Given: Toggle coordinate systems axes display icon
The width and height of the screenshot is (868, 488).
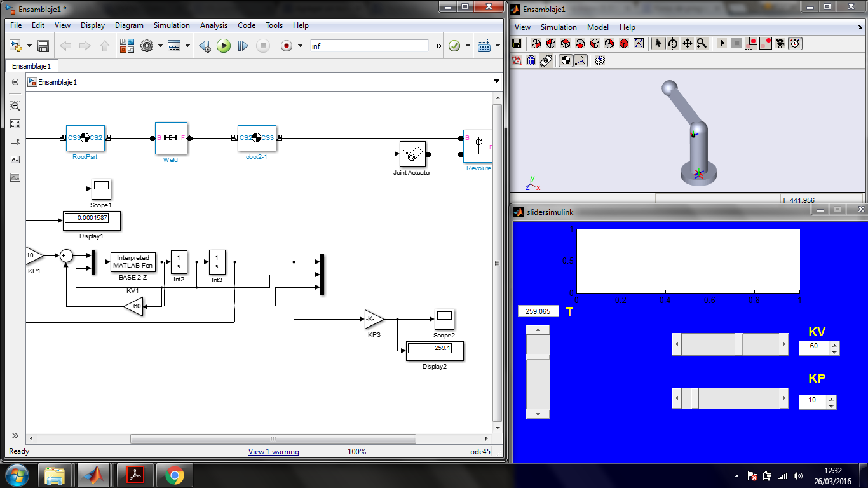Looking at the screenshot, I should click(580, 60).
